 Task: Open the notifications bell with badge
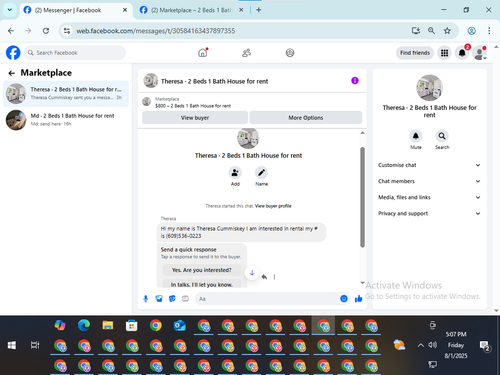[x=462, y=53]
